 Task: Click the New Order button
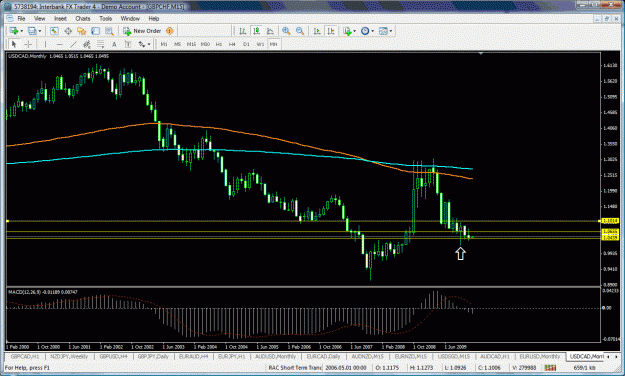[142, 31]
